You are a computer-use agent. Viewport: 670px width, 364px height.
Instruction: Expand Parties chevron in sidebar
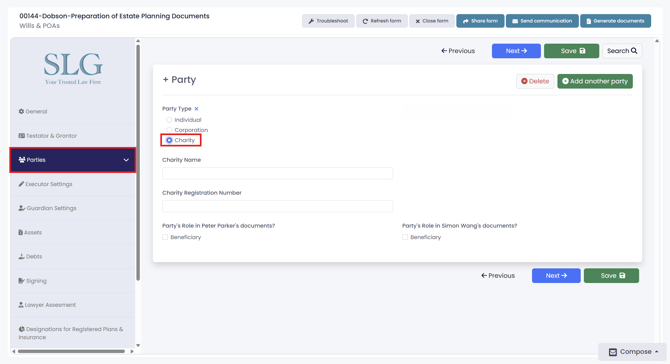(x=126, y=160)
